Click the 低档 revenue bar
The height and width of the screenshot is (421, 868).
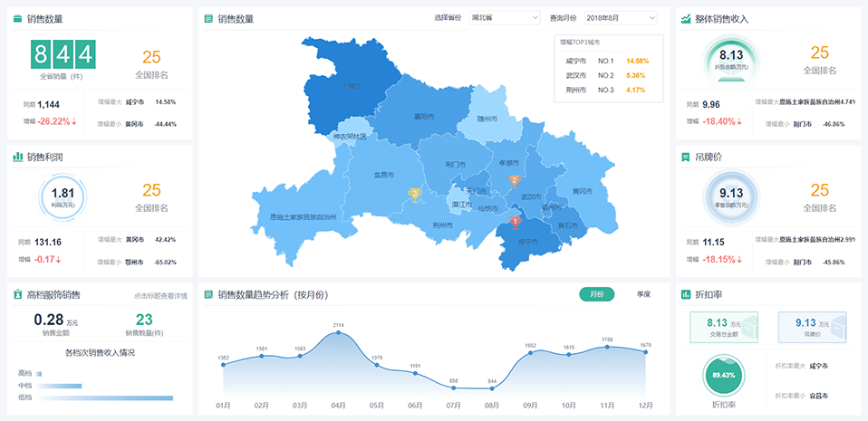click(x=104, y=397)
